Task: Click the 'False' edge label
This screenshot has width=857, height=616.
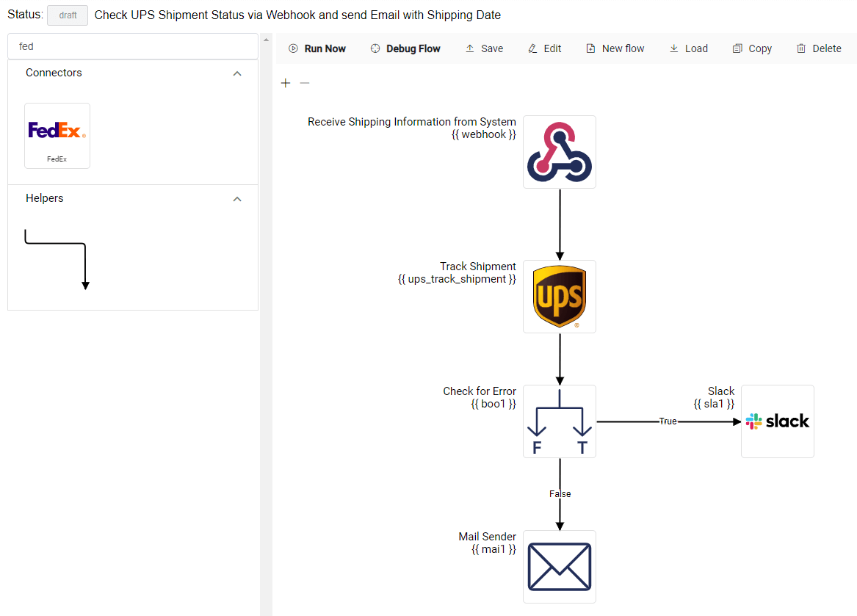Action: tap(560, 494)
